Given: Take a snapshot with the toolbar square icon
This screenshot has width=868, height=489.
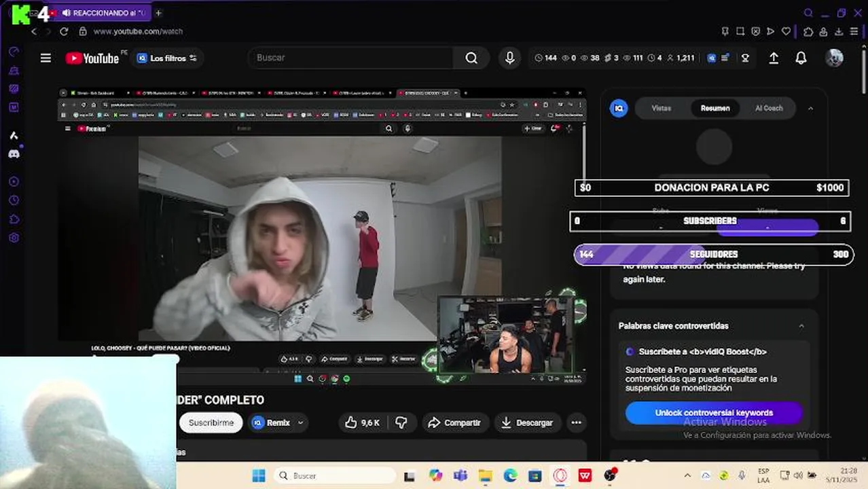Looking at the screenshot, I should click(x=740, y=31).
